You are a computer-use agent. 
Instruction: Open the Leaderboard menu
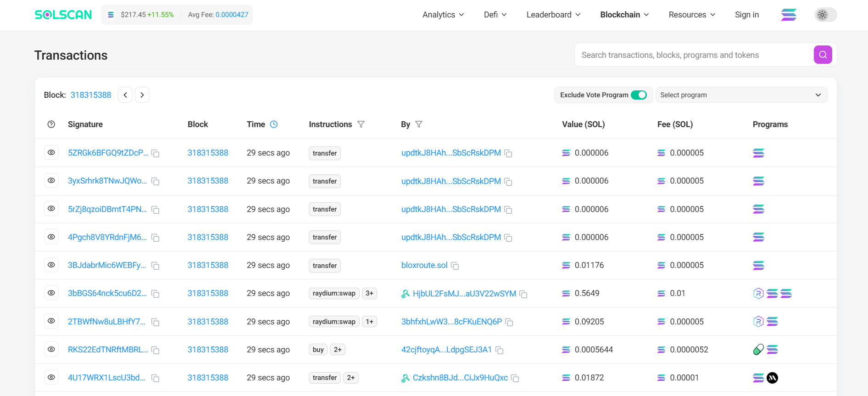553,15
